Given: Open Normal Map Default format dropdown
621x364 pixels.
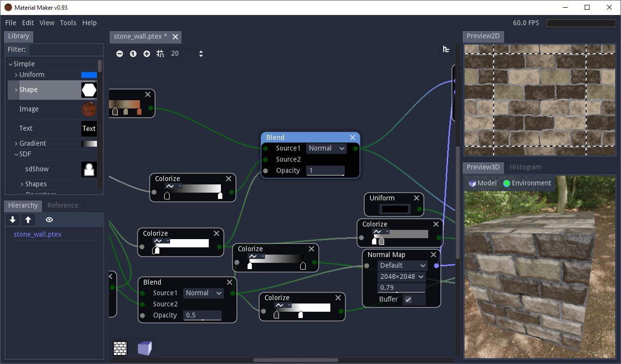Looking at the screenshot, I should tap(402, 266).
